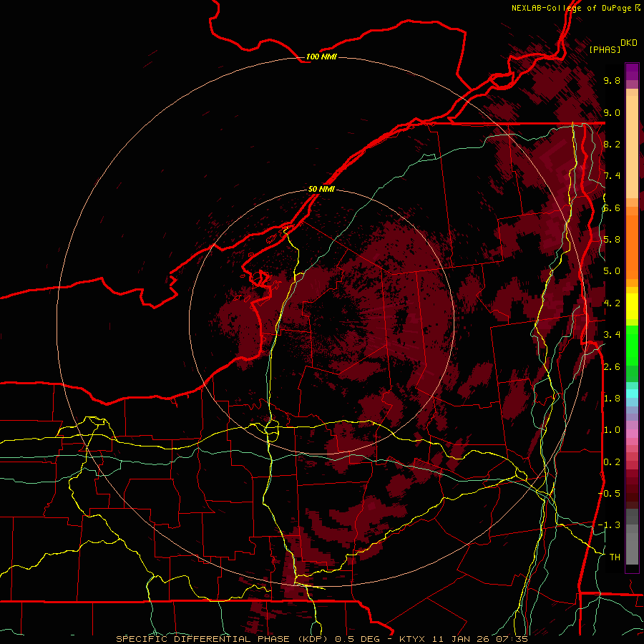644x644 pixels.
Task: Click the 0.2 value on the color scale
Action: tap(612, 462)
